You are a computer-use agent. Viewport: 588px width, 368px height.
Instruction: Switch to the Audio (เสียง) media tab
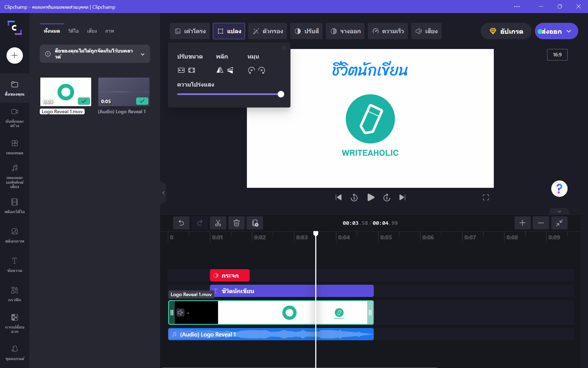pyautogui.click(x=92, y=31)
